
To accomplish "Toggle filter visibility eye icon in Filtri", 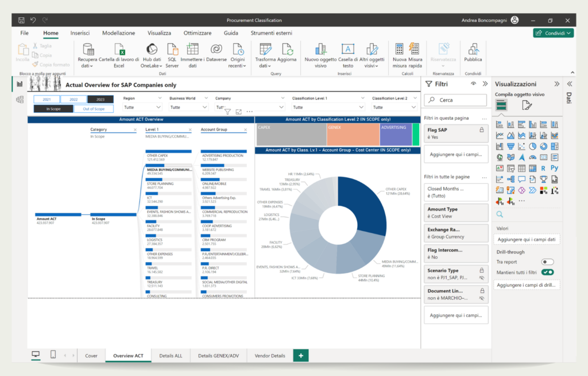I will point(474,84).
